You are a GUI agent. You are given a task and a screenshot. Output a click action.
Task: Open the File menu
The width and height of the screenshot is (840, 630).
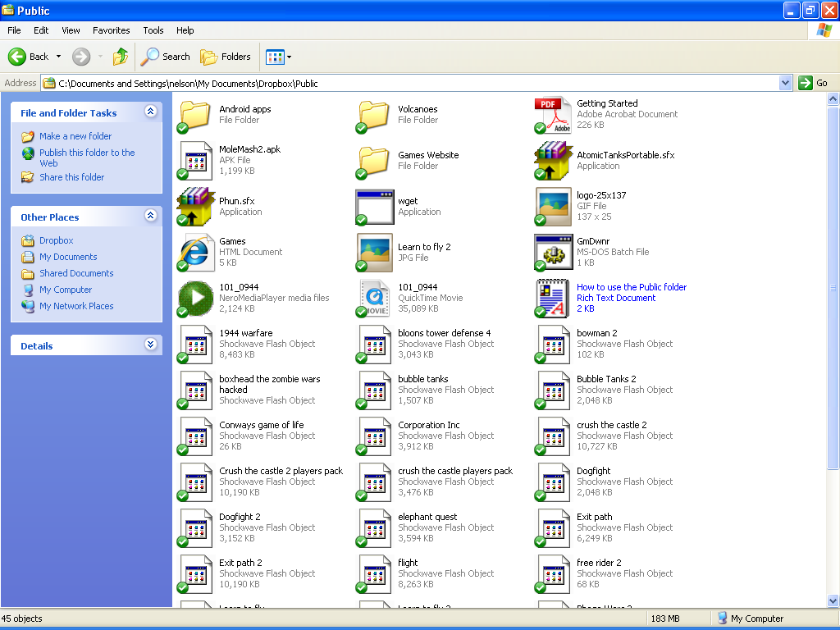(x=14, y=30)
